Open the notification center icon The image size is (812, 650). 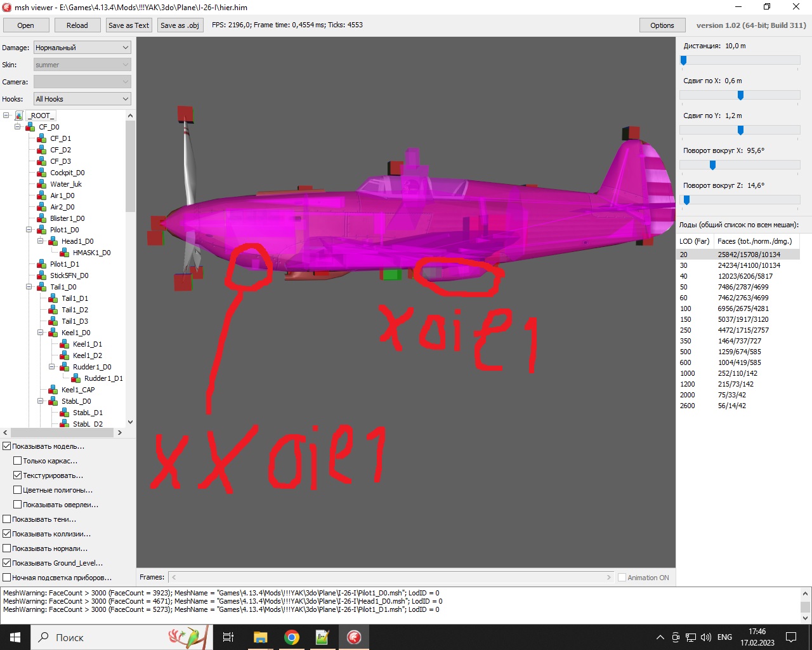point(791,637)
